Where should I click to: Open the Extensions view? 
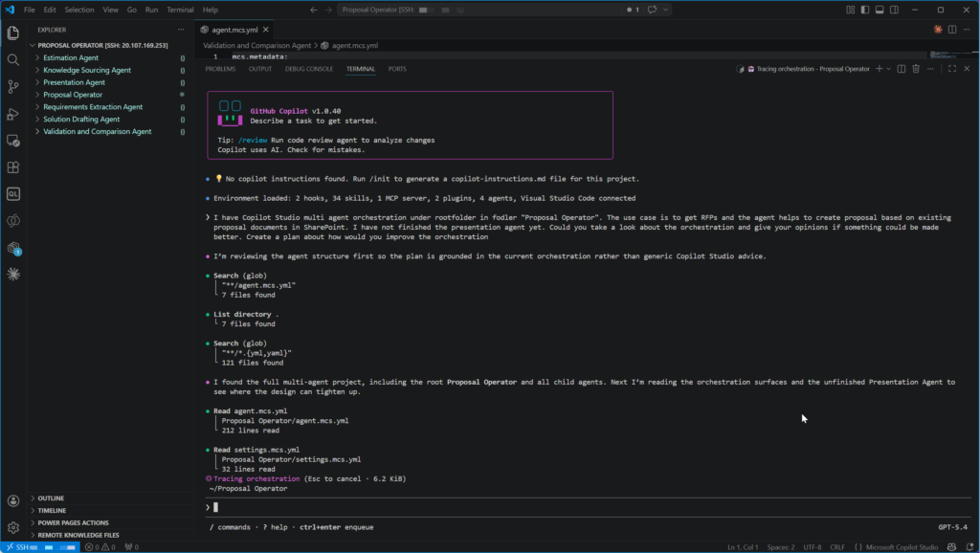tap(13, 167)
